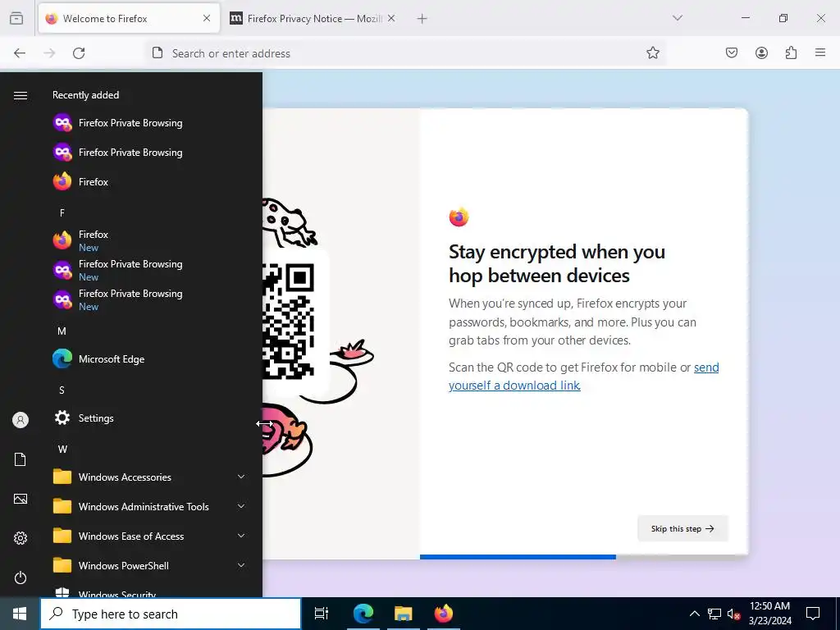
Task: Close the Welcome to Firefox tab
Action: [207, 18]
